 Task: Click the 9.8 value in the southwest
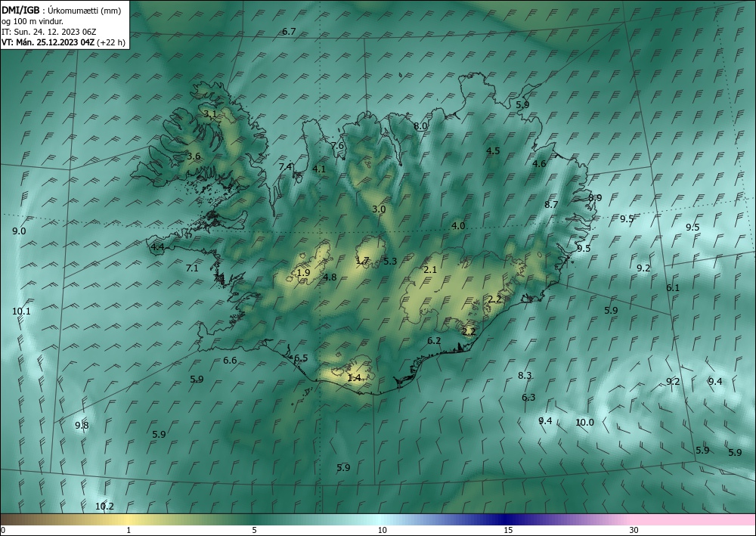click(82, 426)
